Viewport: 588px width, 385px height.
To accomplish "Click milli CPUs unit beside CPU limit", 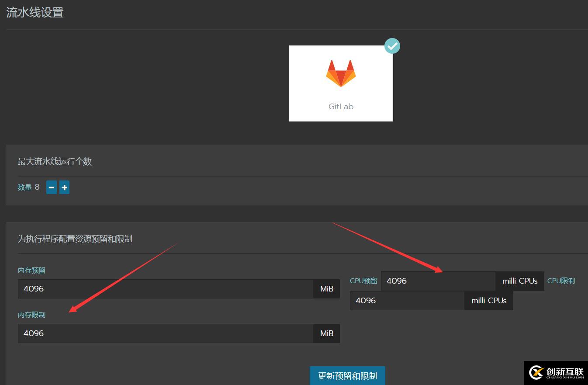I will coord(489,301).
